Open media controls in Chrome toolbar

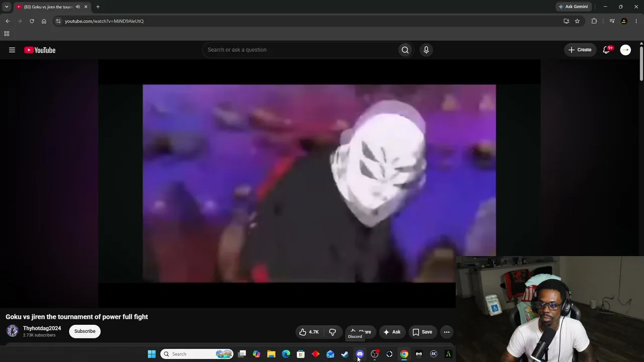pyautogui.click(x=612, y=21)
